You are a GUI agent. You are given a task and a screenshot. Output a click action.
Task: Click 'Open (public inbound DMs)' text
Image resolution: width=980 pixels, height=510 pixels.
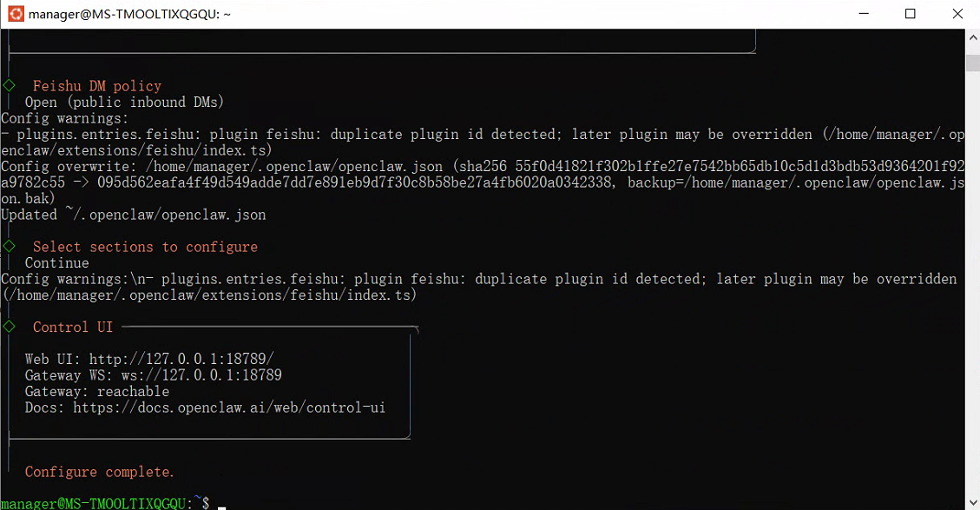tap(124, 102)
